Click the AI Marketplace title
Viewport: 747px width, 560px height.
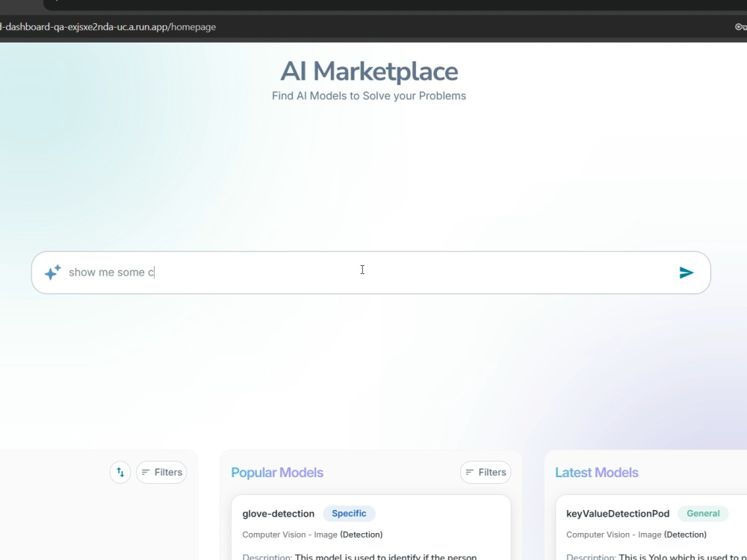pyautogui.click(x=369, y=72)
